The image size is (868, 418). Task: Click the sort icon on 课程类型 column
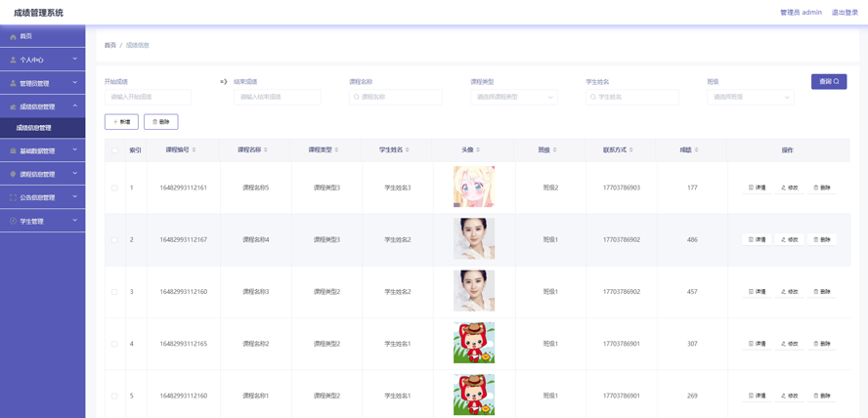click(337, 150)
